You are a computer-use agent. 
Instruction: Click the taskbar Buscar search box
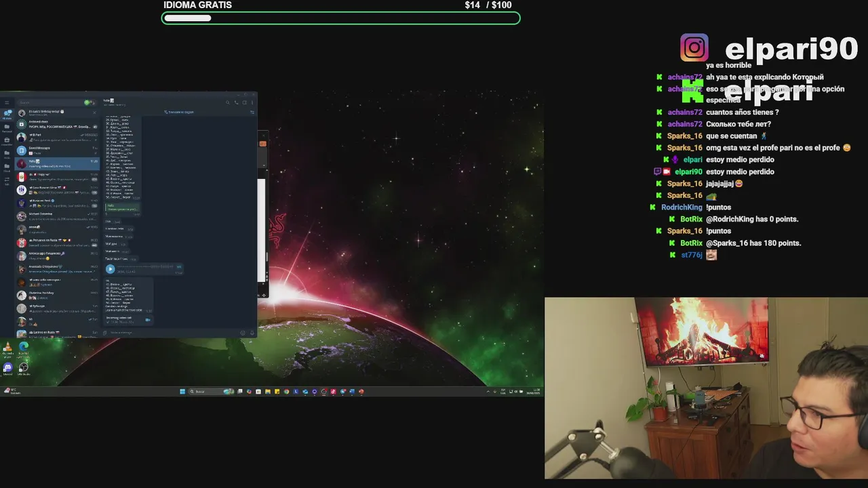pos(212,391)
